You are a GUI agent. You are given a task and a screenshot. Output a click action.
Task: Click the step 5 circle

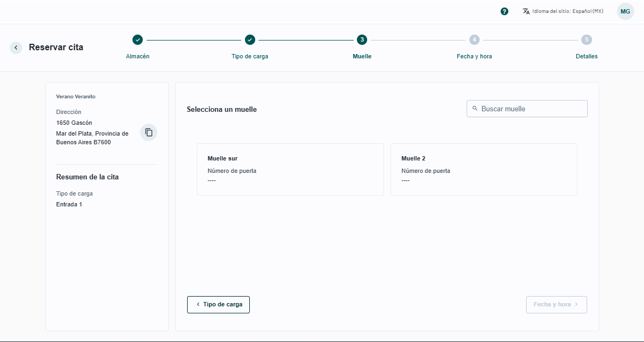tap(587, 39)
